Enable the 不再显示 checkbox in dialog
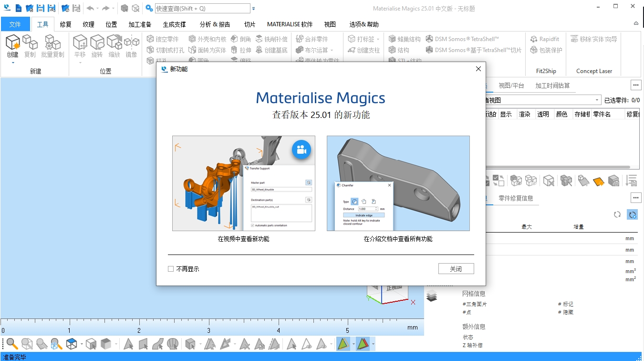The width and height of the screenshot is (644, 361). click(171, 268)
